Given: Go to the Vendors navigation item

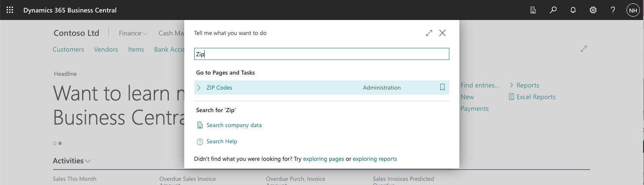Looking at the screenshot, I should 106,49.
